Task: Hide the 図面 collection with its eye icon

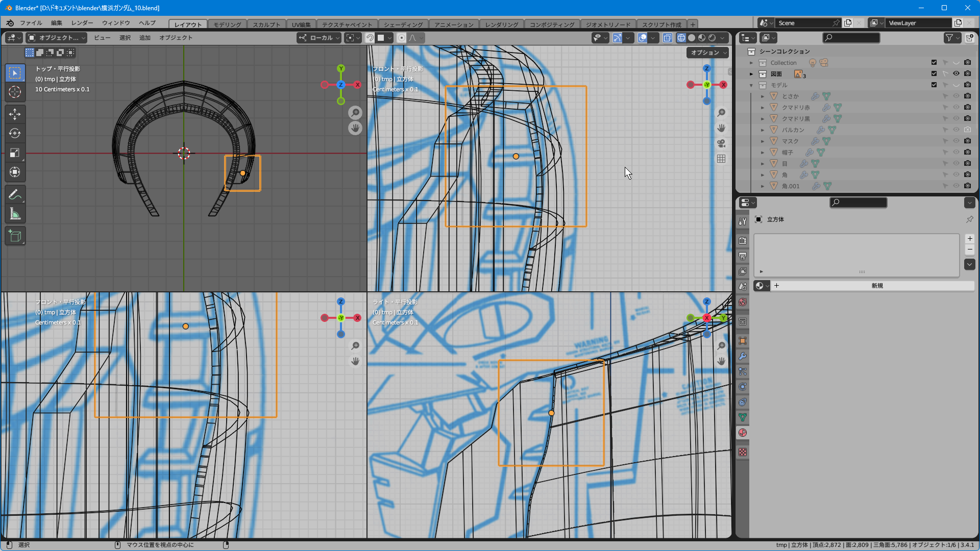Action: coord(956,74)
